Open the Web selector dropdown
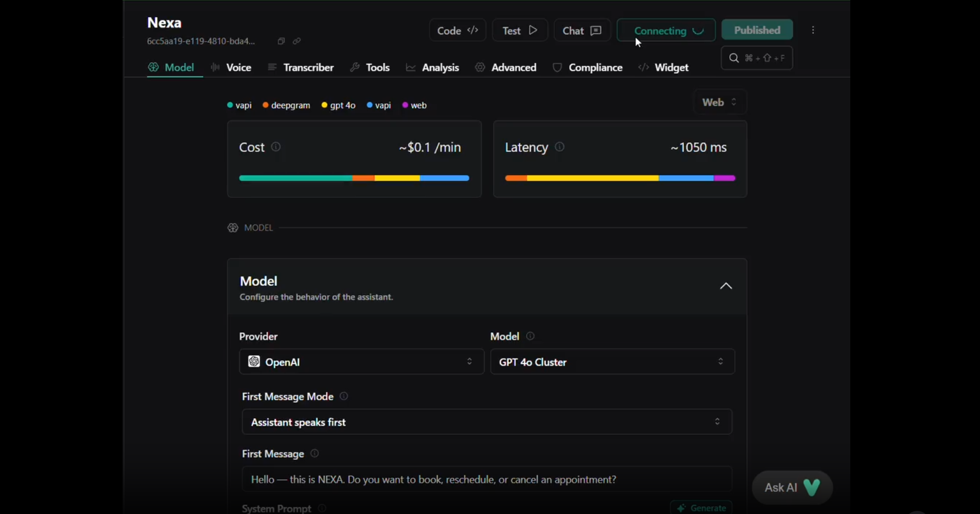Viewport: 980px width, 514px height. coord(720,102)
